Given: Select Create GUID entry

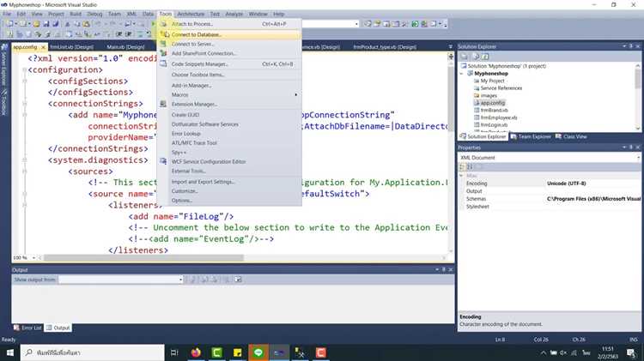Looking at the screenshot, I should click(x=229, y=115).
